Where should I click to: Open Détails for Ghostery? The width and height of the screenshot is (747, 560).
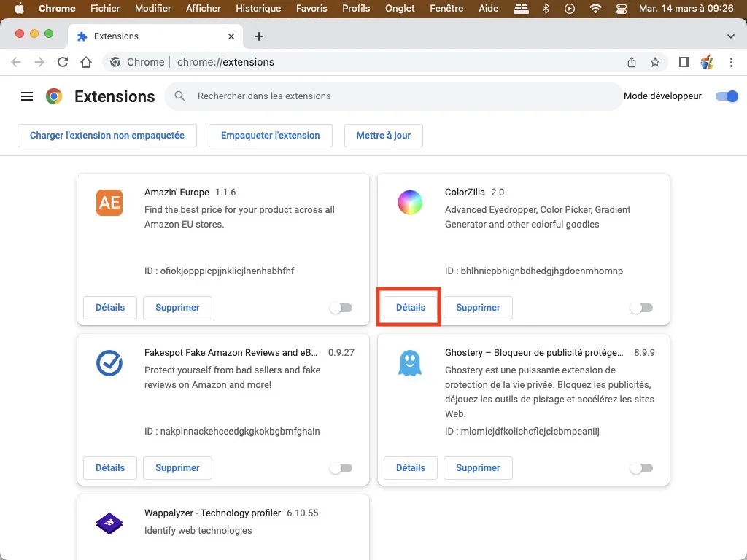(x=410, y=468)
